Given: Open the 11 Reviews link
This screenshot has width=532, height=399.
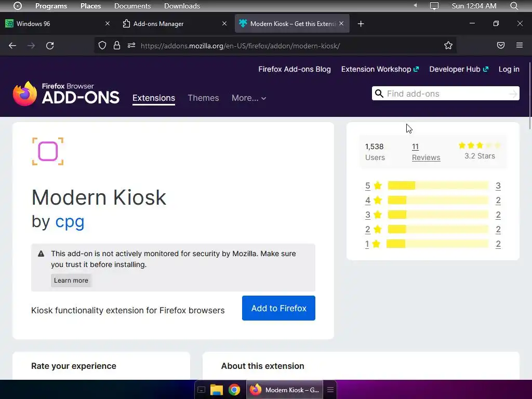Looking at the screenshot, I should [x=426, y=152].
